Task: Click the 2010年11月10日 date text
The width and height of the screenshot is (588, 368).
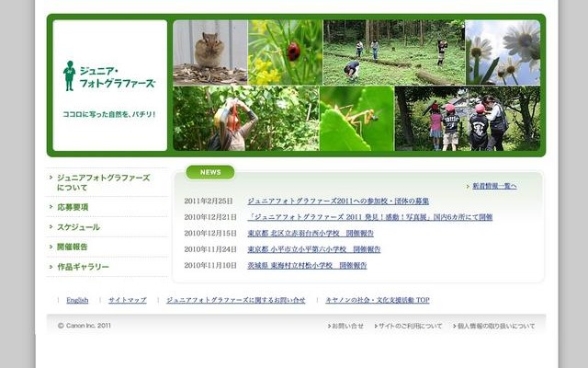Action: click(x=210, y=266)
